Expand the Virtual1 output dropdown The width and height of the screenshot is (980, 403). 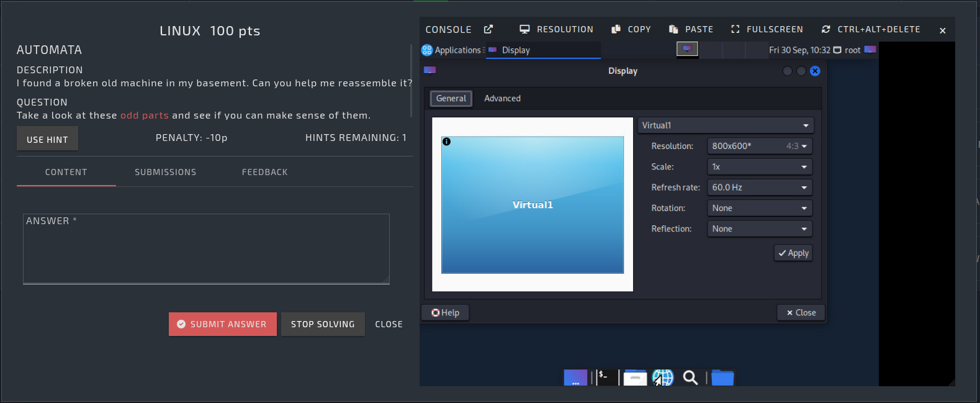coord(725,125)
